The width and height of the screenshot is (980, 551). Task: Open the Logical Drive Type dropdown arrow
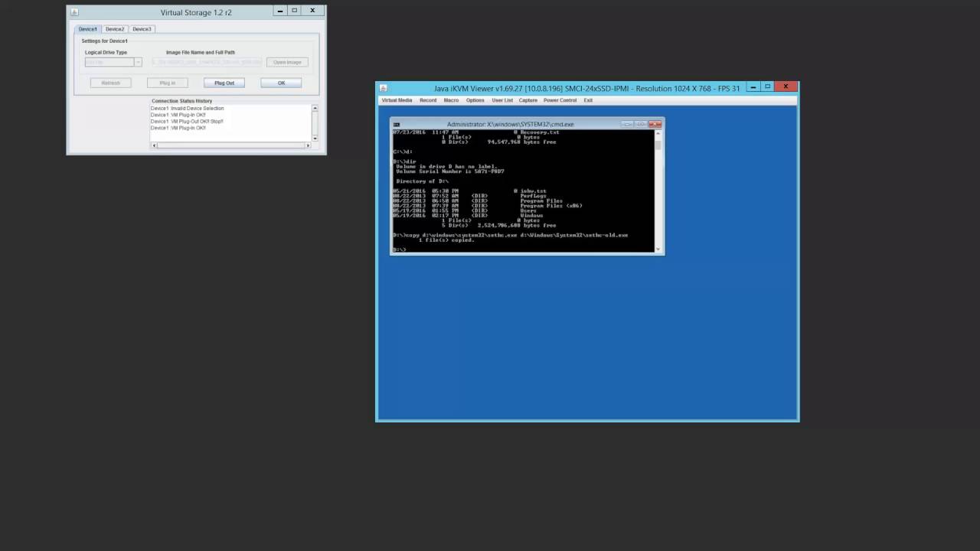(x=138, y=62)
